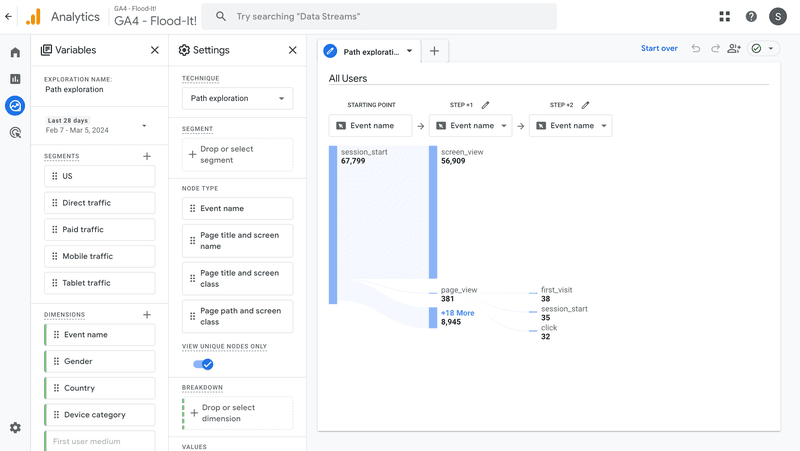The width and height of the screenshot is (800, 451).
Task: Click the search bar for Data Streams
Action: click(380, 17)
